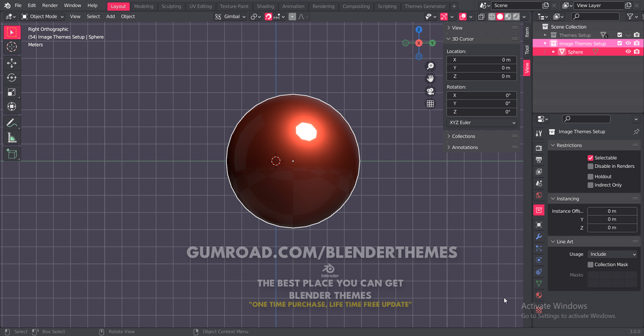Select the Add Cube tool
The height and width of the screenshot is (336, 644).
pyautogui.click(x=12, y=154)
